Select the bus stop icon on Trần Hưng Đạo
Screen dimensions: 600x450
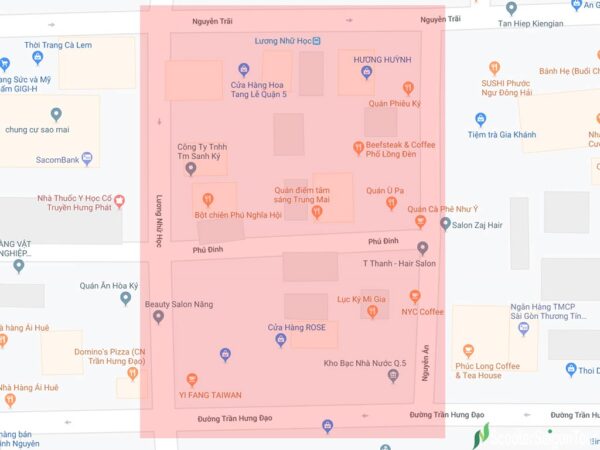tap(327, 427)
